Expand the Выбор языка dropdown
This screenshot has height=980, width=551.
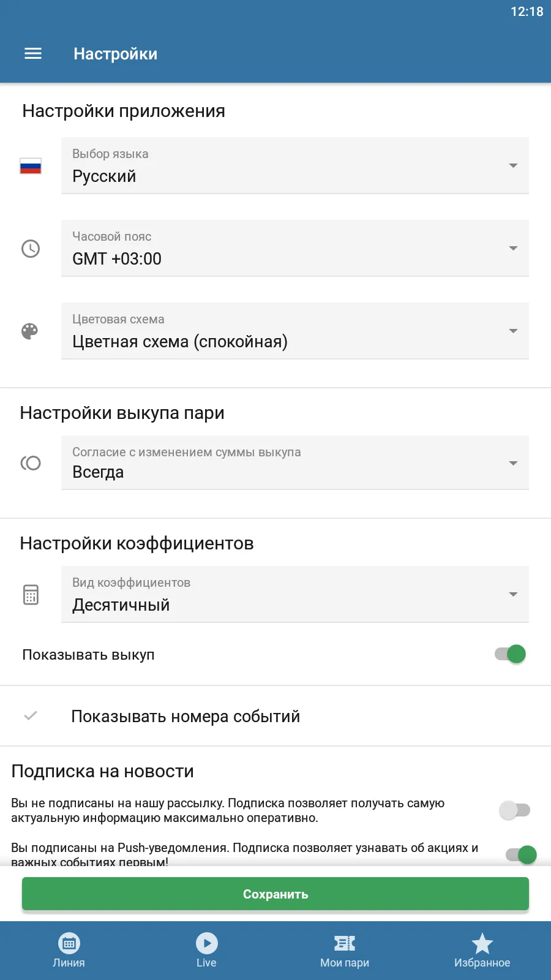pos(294,166)
